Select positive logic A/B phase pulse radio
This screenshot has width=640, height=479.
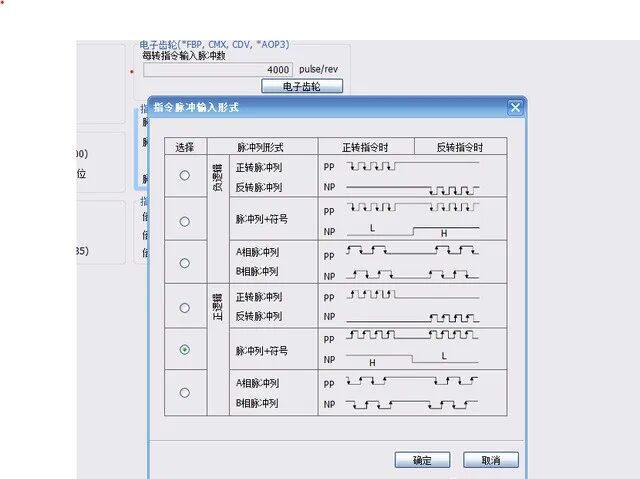184,393
